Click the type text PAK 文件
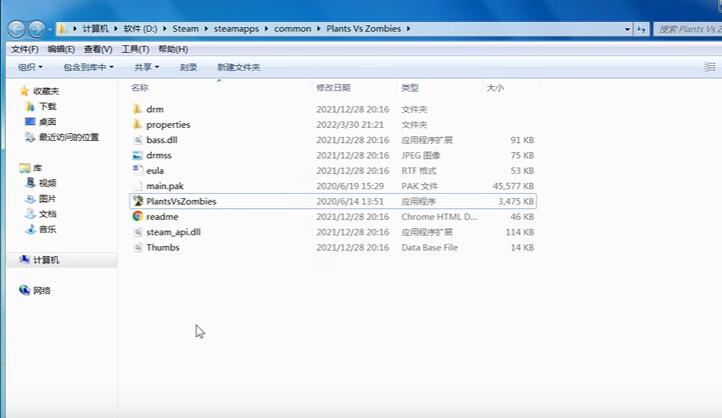 click(x=419, y=186)
